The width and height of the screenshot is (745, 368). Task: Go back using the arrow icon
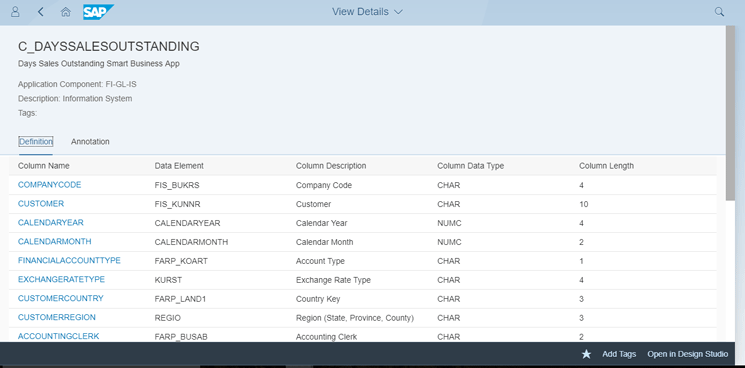[40, 12]
